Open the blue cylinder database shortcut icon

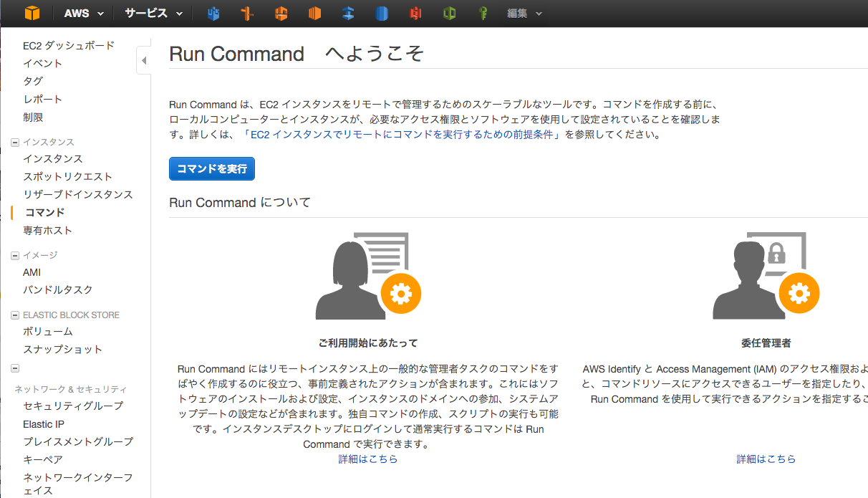pyautogui.click(x=382, y=13)
